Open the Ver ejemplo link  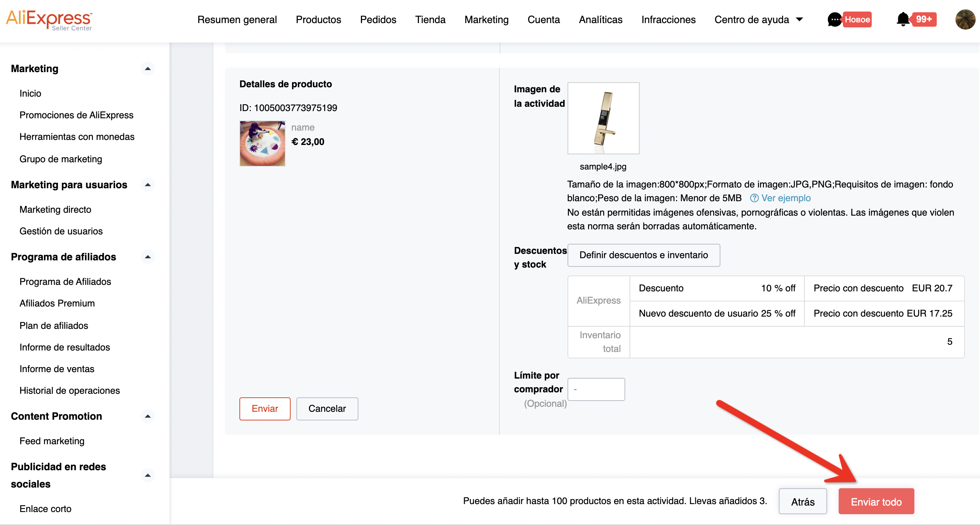coord(786,198)
